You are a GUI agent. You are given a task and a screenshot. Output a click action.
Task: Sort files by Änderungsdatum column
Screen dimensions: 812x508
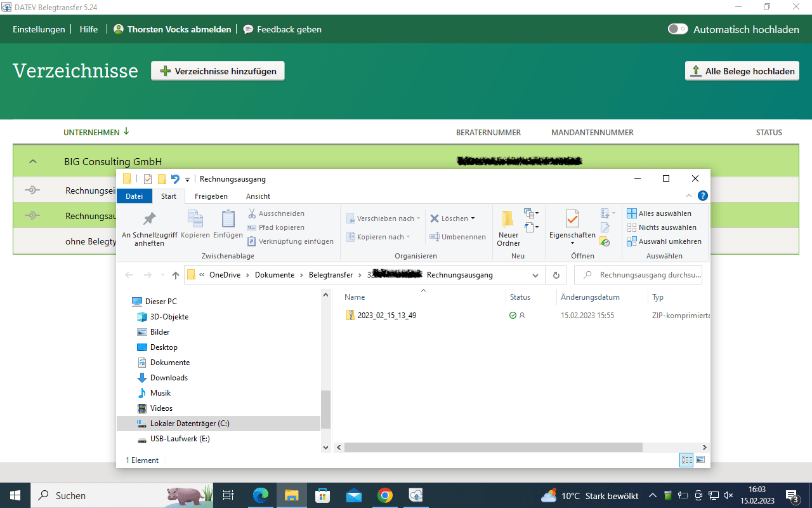tap(590, 297)
